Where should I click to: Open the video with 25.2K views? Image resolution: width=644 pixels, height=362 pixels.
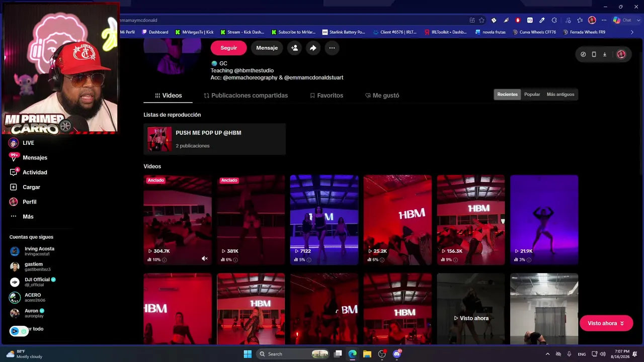397,220
